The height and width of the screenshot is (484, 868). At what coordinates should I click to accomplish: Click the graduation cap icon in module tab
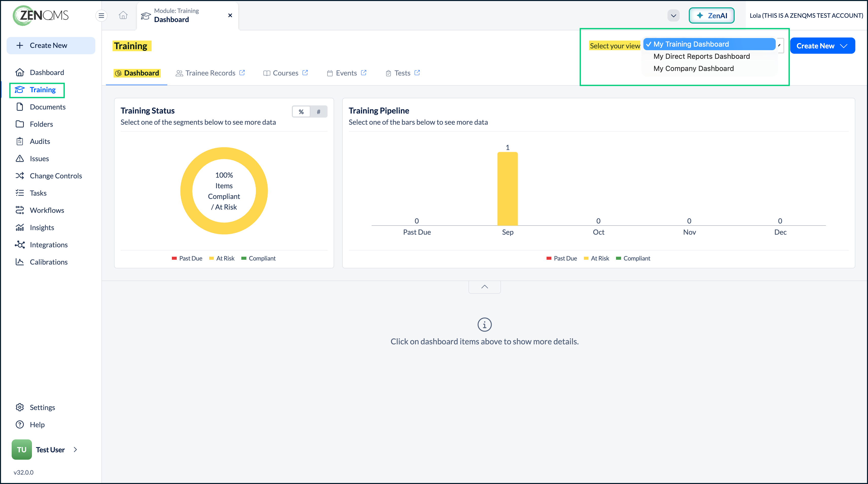pos(146,15)
